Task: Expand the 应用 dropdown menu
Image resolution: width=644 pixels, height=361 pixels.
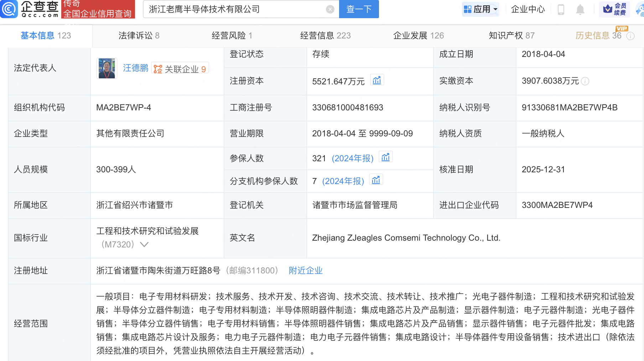Action: pos(481,9)
